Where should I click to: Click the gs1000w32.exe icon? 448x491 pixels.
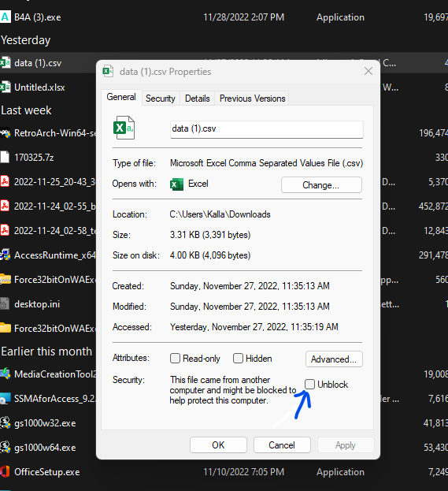click(5, 422)
